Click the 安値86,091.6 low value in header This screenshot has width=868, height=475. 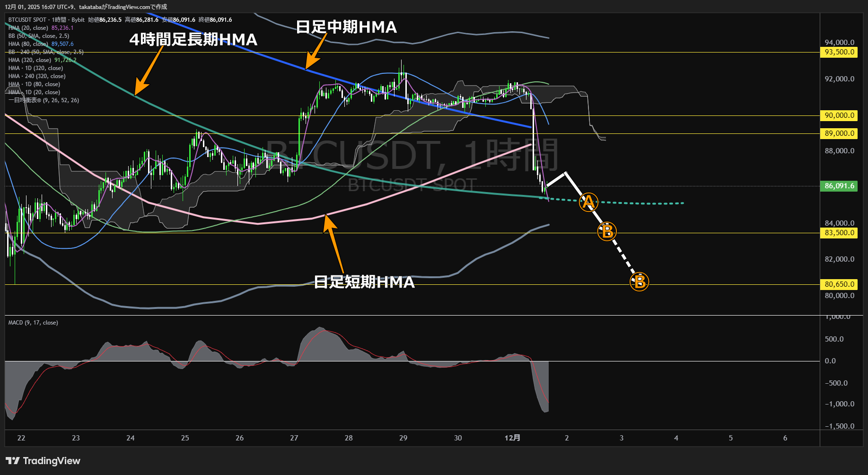click(178, 20)
